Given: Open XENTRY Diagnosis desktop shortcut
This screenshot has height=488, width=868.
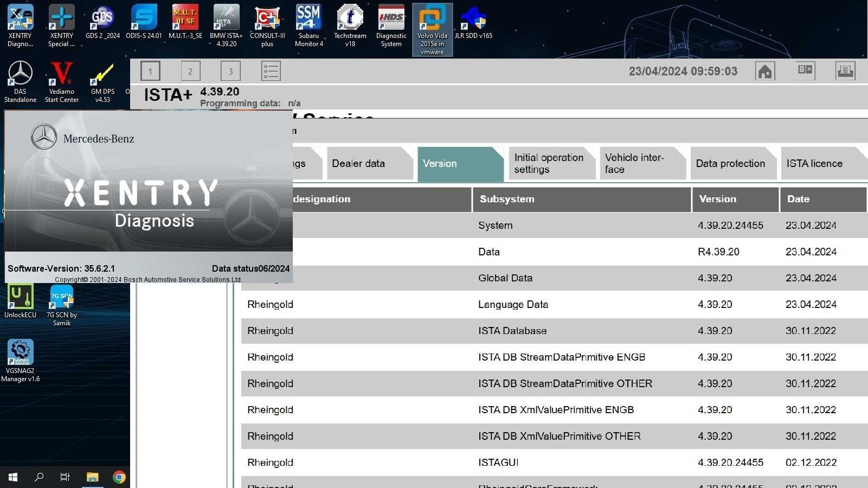Looking at the screenshot, I should (x=20, y=25).
